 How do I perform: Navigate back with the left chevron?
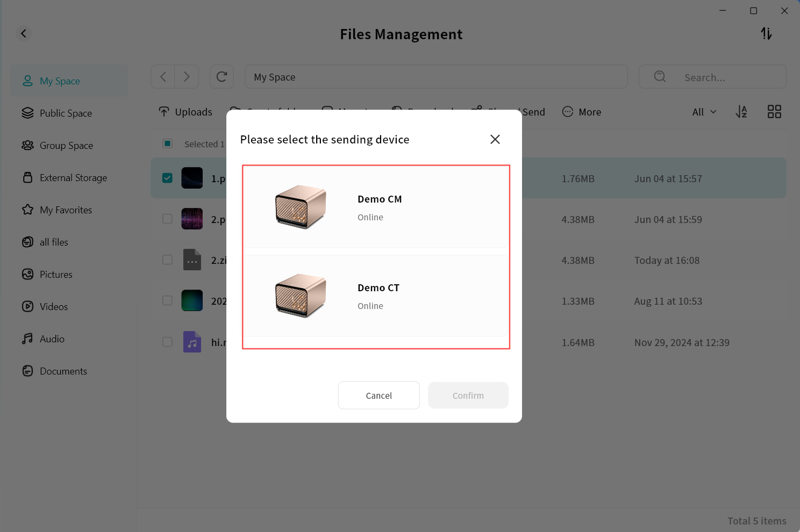pos(163,77)
